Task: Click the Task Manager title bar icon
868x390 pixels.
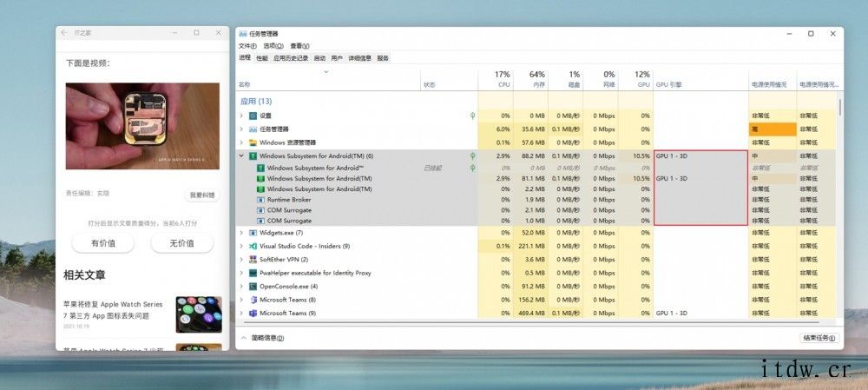Action: 242,33
